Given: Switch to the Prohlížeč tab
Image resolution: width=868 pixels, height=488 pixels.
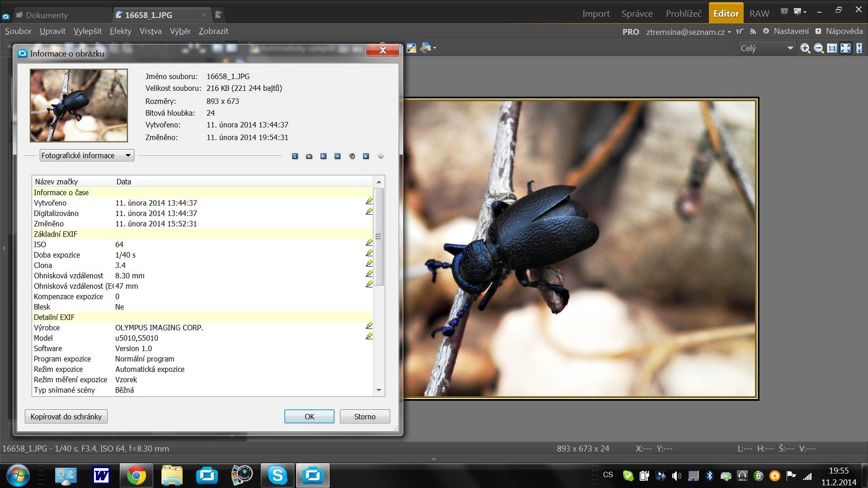Looking at the screenshot, I should (683, 14).
